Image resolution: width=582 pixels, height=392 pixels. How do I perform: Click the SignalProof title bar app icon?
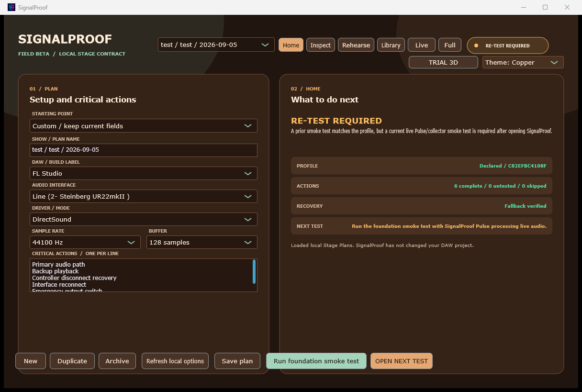11,7
